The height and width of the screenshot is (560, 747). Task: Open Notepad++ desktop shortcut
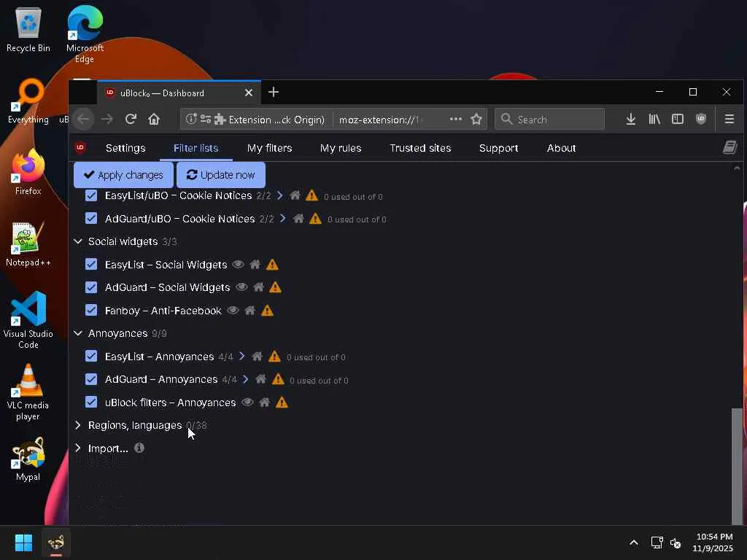point(28,244)
